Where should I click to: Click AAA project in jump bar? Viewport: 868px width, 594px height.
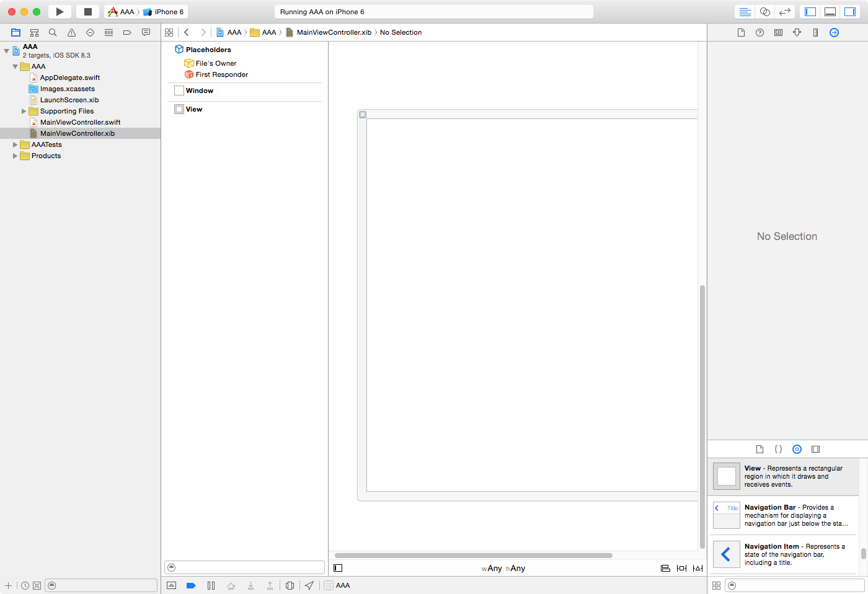pyautogui.click(x=229, y=32)
